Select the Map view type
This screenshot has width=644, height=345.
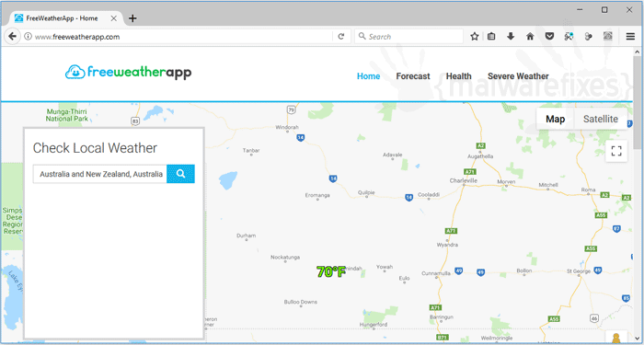(x=556, y=119)
